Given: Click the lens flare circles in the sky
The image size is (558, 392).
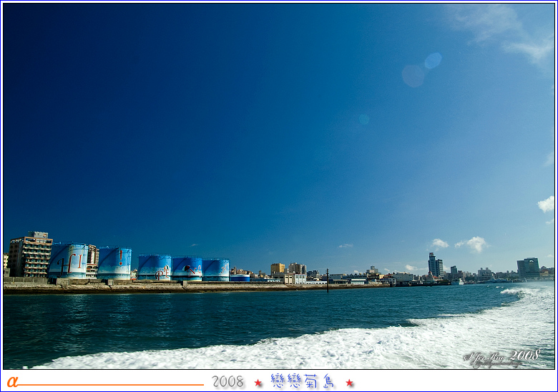Looking at the screenshot, I should click(x=421, y=69).
